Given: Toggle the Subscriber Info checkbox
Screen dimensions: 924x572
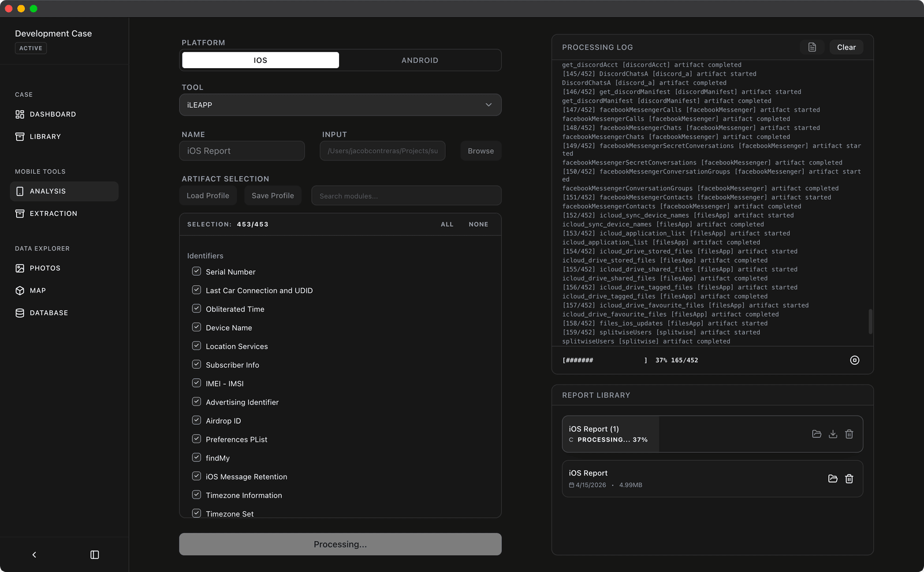Looking at the screenshot, I should (x=196, y=364).
